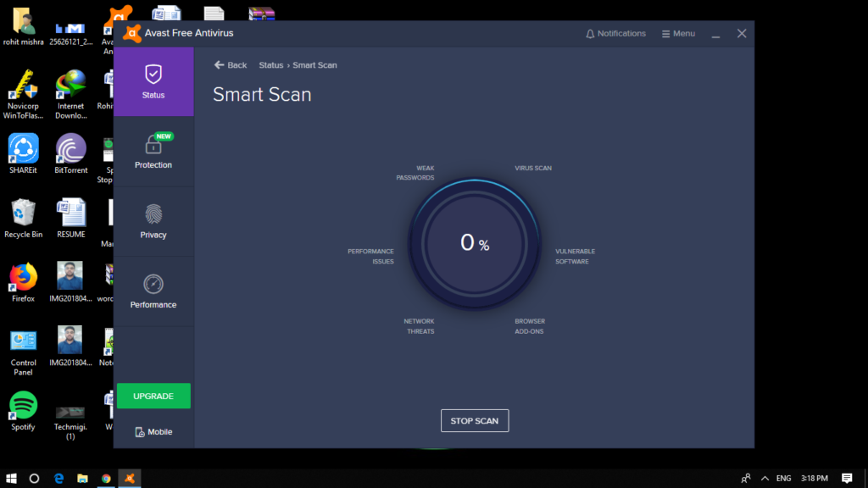Click the VIRUS SCAN label

point(533,169)
